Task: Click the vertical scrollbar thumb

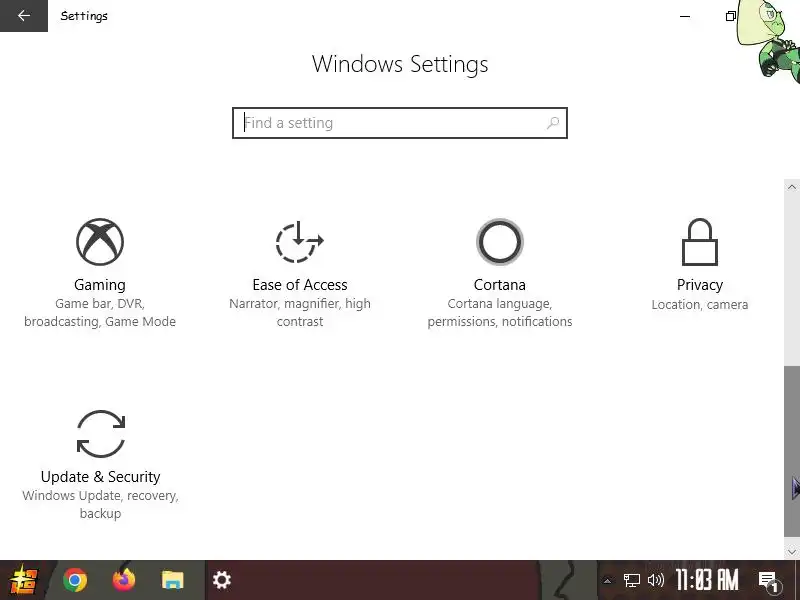Action: 792,451
